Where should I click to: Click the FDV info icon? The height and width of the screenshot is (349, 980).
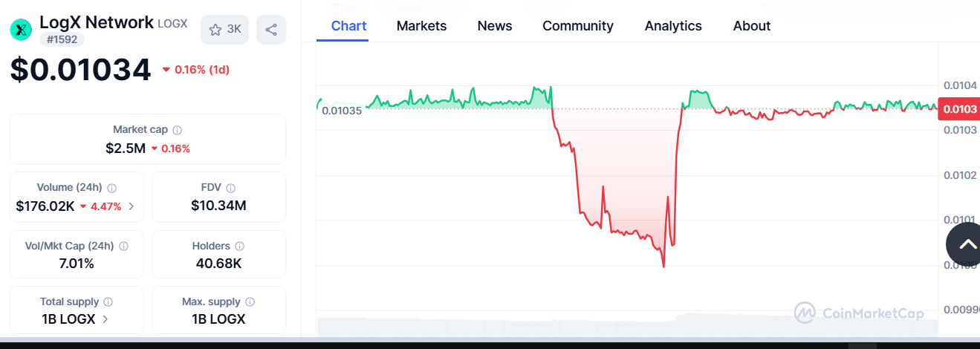[230, 188]
